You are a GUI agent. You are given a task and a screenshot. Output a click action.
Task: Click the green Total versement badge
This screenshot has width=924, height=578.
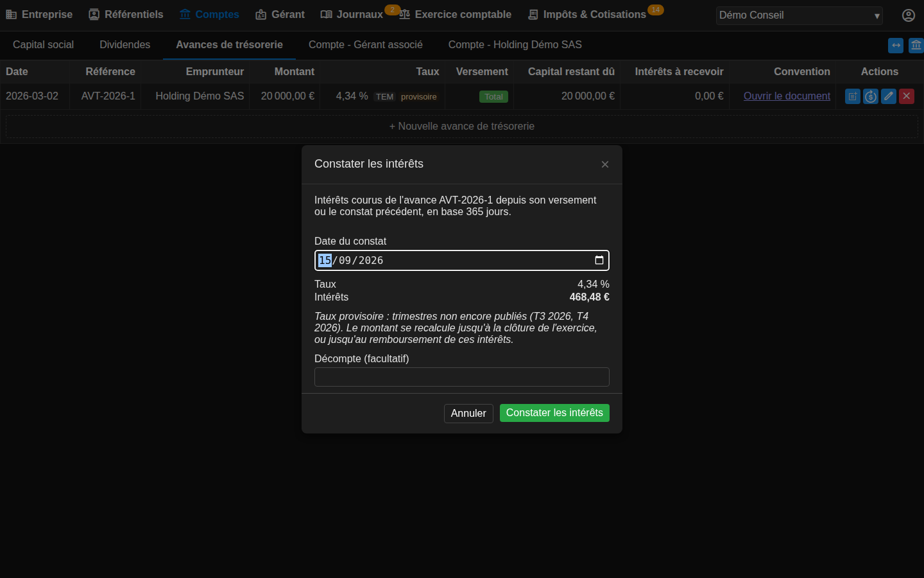point(493,97)
